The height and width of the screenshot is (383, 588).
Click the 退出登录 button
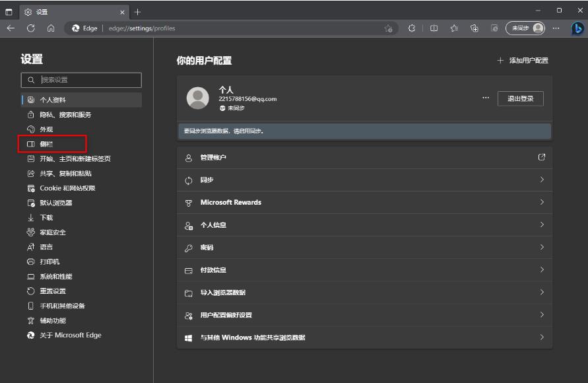[x=521, y=98]
